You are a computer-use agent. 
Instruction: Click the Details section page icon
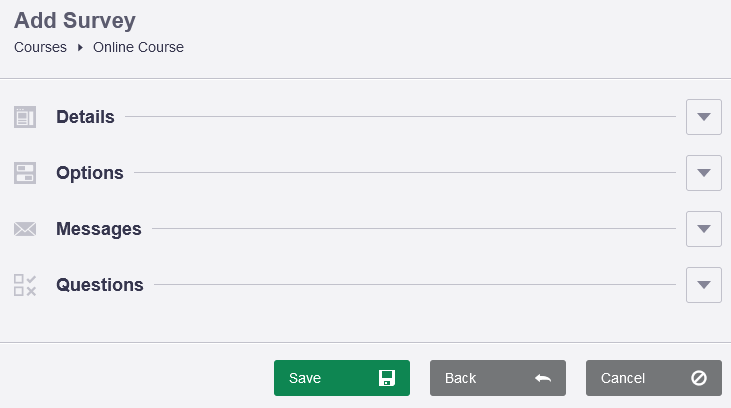25,117
